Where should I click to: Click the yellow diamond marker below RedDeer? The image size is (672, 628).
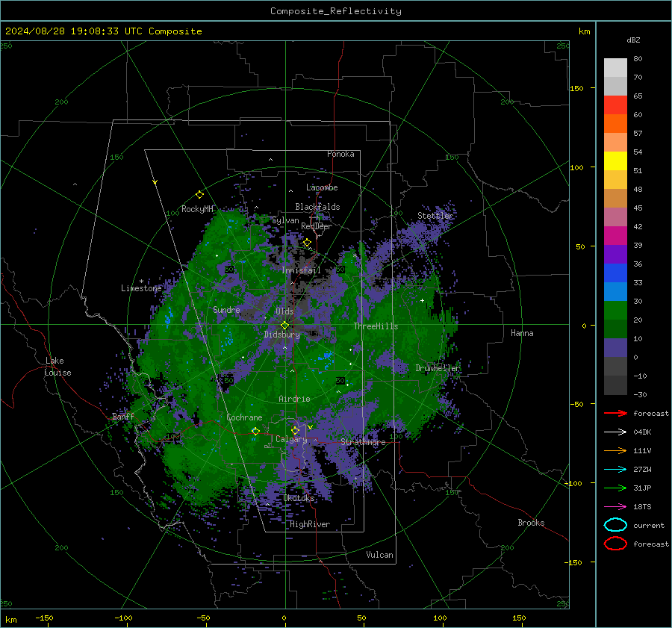click(307, 243)
